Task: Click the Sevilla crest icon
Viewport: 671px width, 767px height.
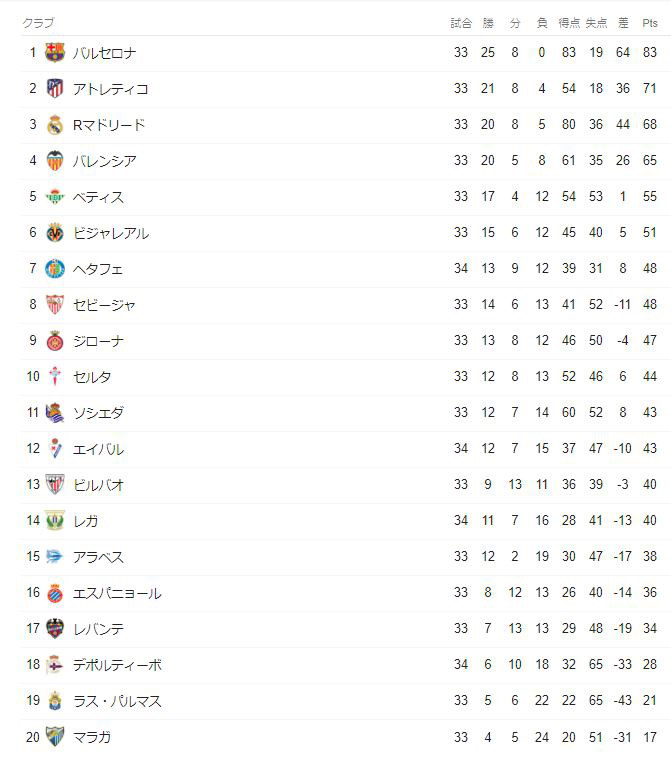Action: point(55,305)
